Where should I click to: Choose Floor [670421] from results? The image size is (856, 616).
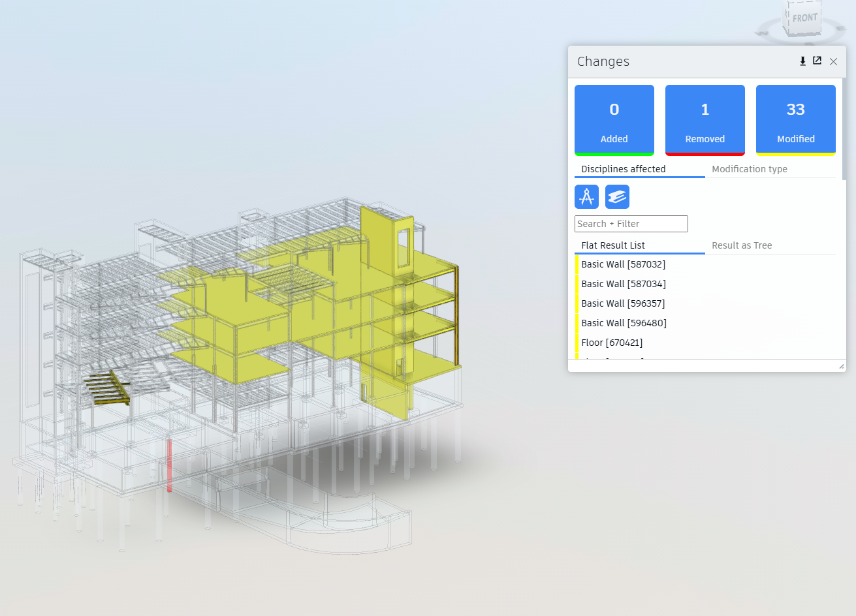coord(612,343)
